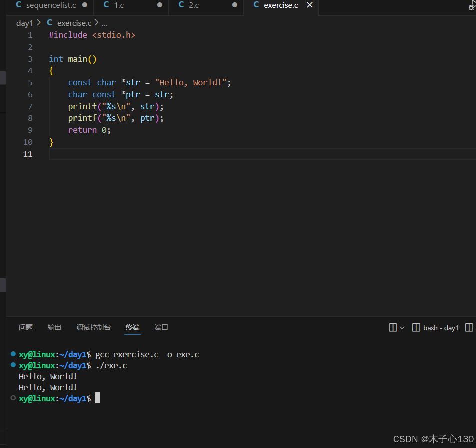Click the C icon on the 2.c tab
The image size is (476, 448).
181,5
